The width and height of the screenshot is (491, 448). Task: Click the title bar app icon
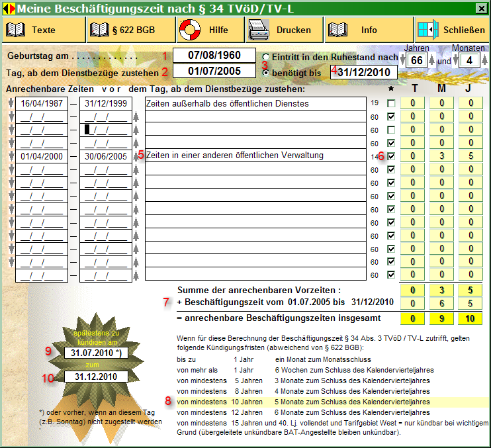click(x=9, y=9)
